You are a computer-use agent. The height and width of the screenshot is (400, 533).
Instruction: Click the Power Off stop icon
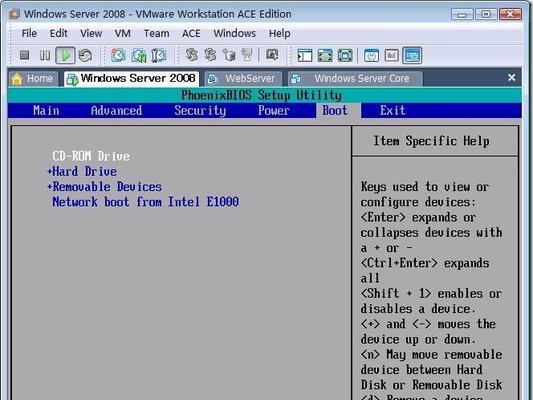[24, 55]
